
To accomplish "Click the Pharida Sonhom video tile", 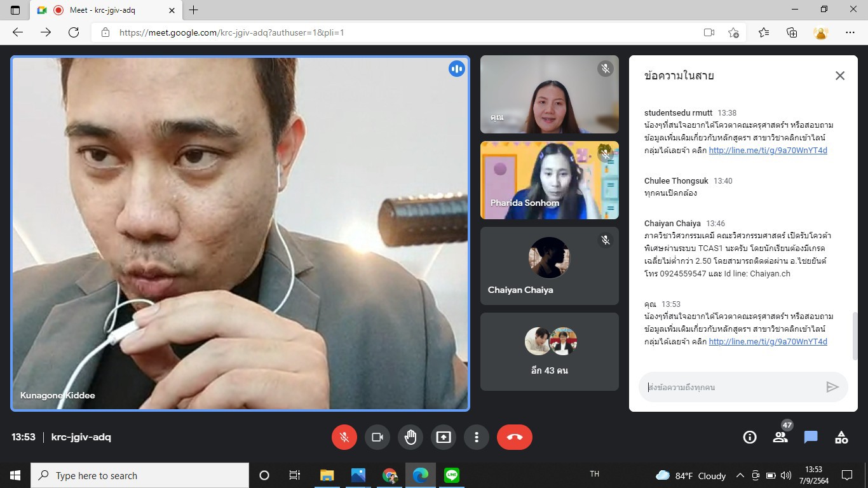I will (x=550, y=180).
